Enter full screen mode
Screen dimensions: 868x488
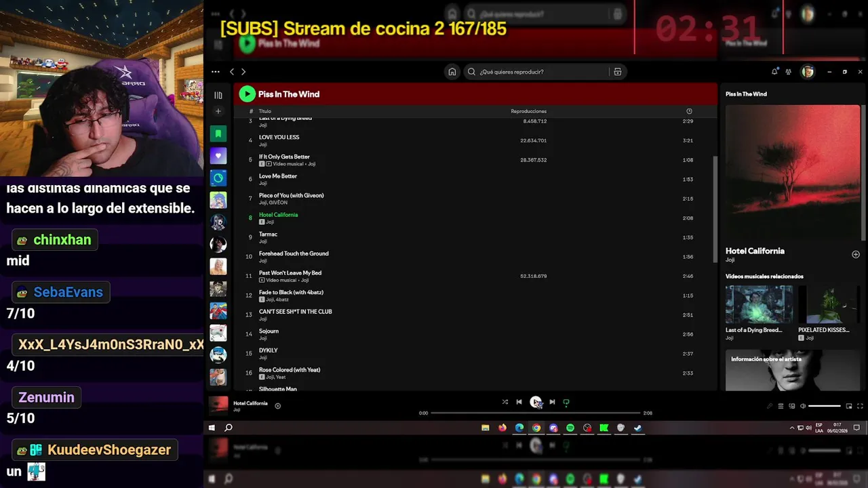coord(861,406)
